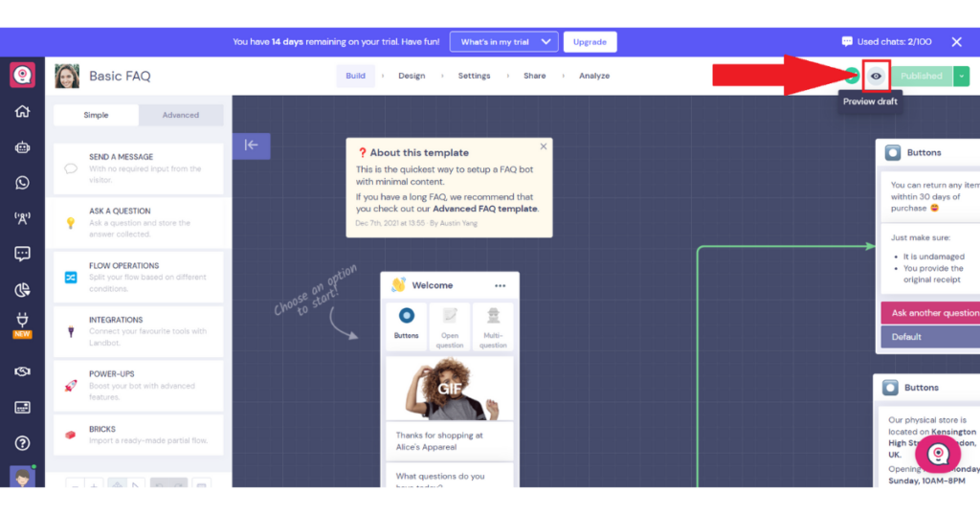980x515 pixels.
Task: Open the WhatsApp section in sidebar
Action: 22,183
